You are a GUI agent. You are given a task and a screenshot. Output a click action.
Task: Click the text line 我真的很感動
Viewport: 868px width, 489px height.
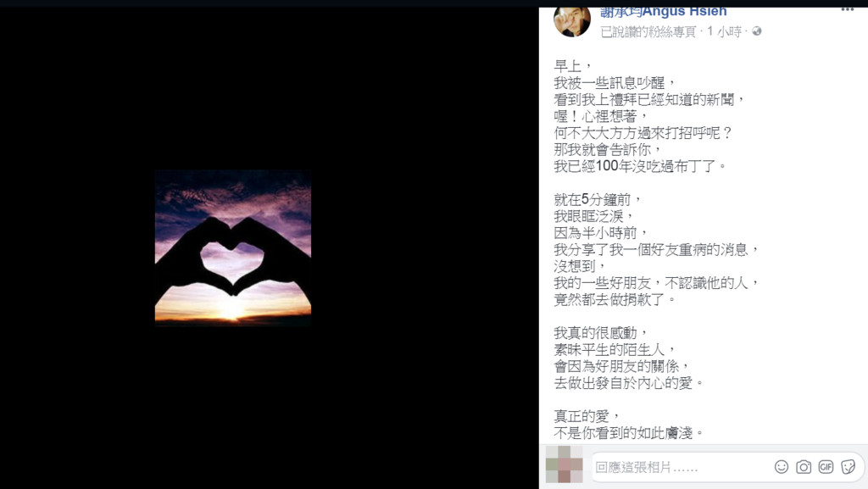click(x=600, y=333)
